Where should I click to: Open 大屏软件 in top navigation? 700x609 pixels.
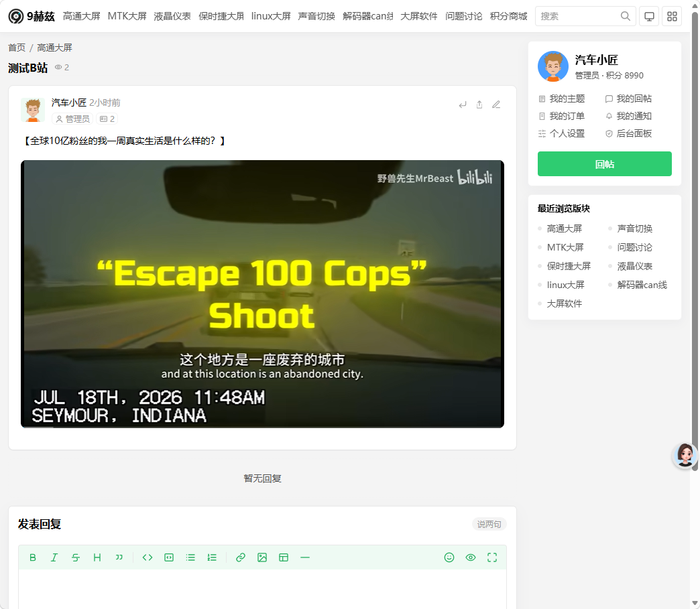(419, 17)
